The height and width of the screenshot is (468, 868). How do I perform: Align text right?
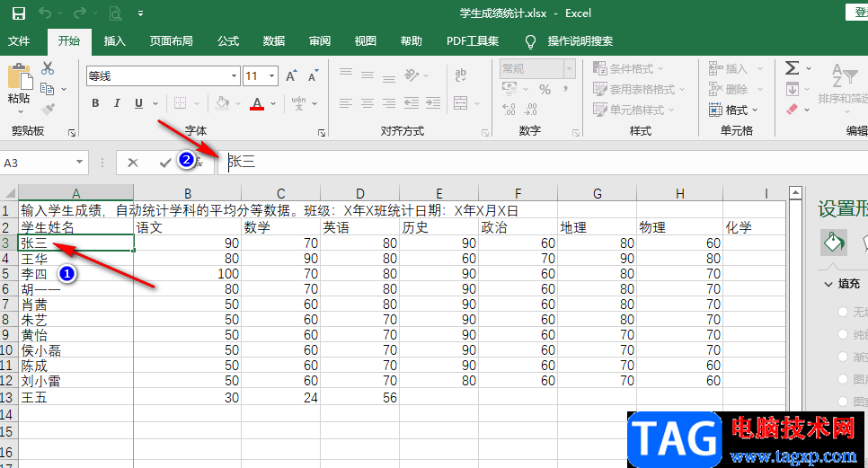point(389,103)
